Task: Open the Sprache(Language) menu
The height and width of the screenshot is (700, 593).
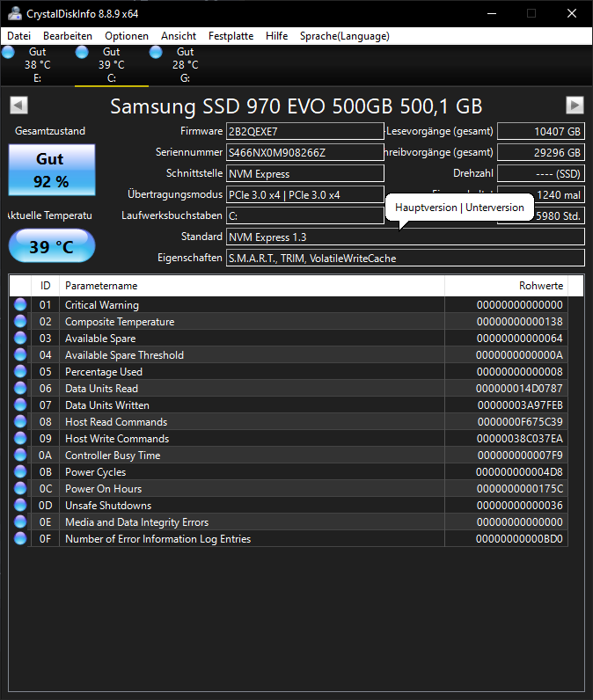Action: 345,36
